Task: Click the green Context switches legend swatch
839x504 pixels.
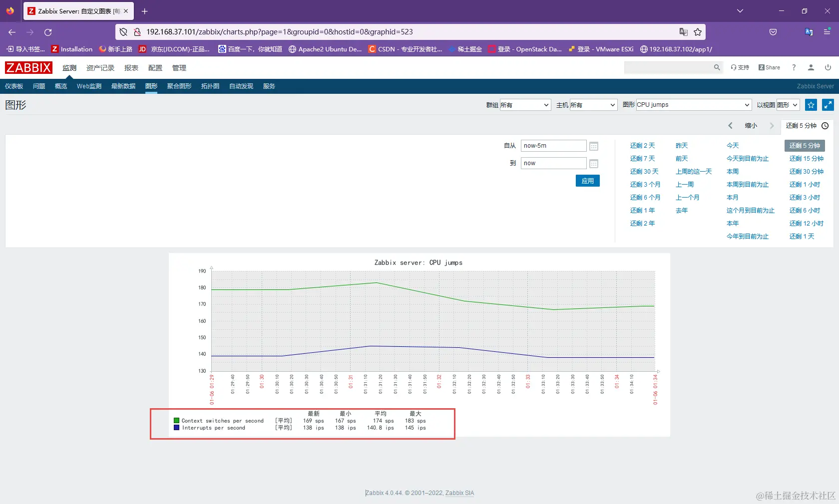Action: coord(176,421)
